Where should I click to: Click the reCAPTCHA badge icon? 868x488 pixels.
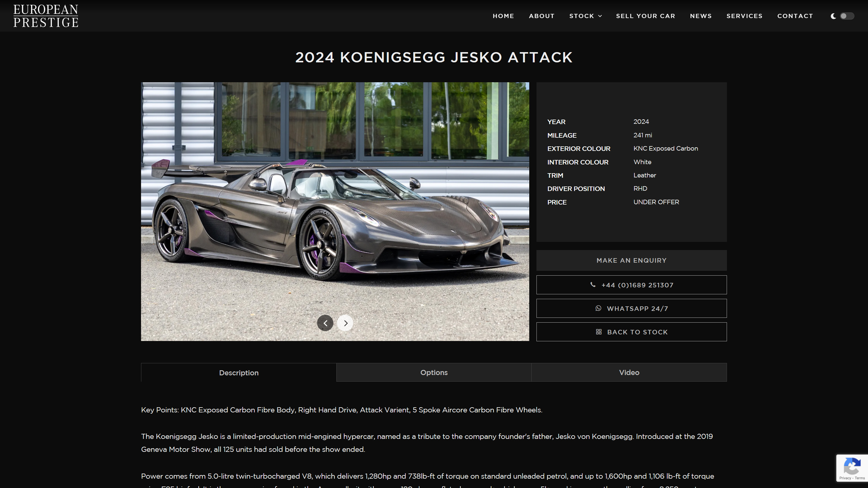pos(852,466)
